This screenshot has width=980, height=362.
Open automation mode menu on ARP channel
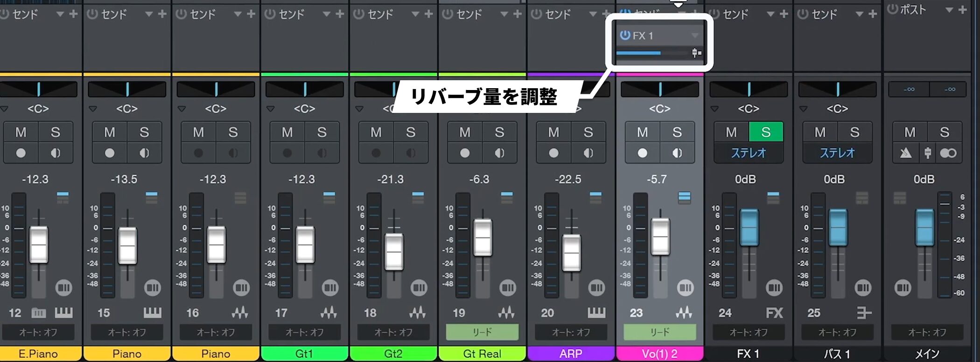(x=571, y=332)
